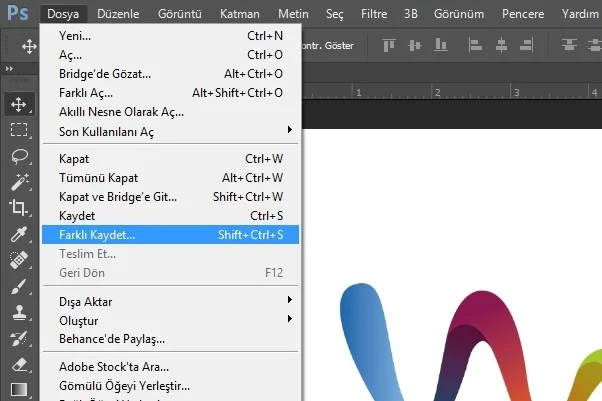
Task: Expand the Oluştur submenu
Action: coord(170,320)
